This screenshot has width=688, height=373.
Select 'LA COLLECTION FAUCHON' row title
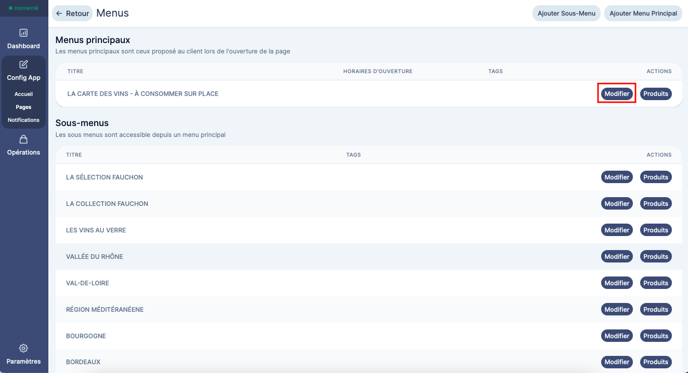[107, 204]
